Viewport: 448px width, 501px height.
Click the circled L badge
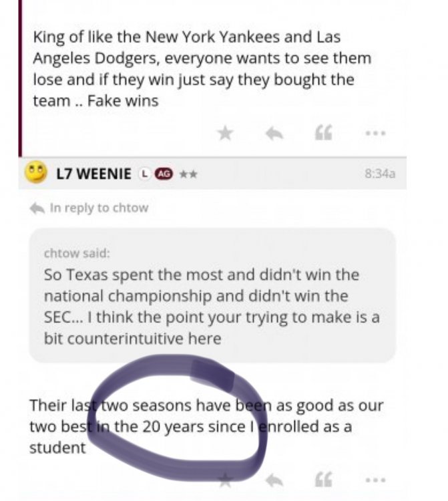[x=144, y=174]
